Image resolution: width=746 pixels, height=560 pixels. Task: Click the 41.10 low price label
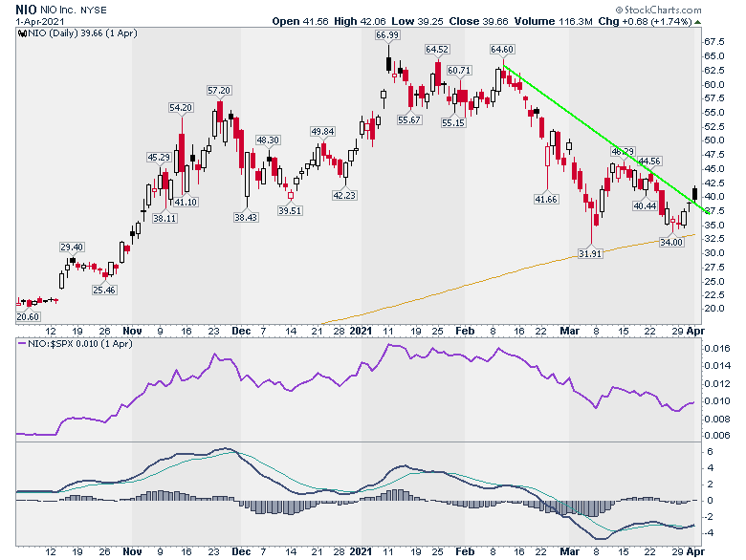tap(186, 202)
